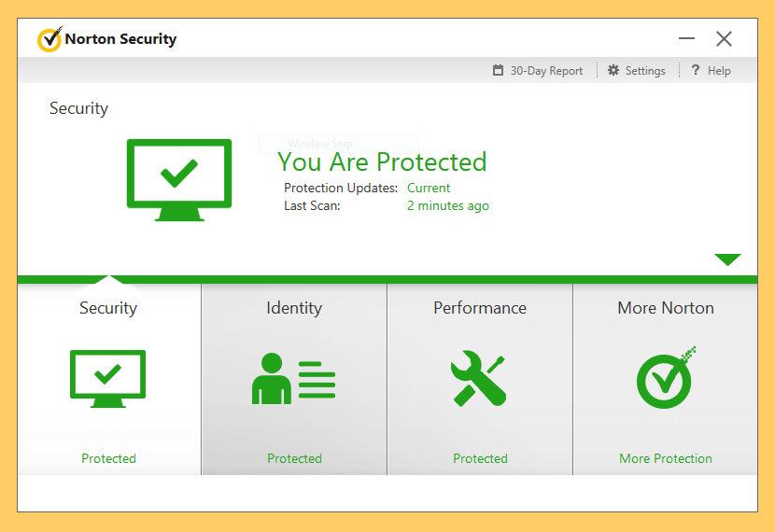775x532 pixels.
Task: Click the 'Norton Security' window title
Action: pos(120,39)
